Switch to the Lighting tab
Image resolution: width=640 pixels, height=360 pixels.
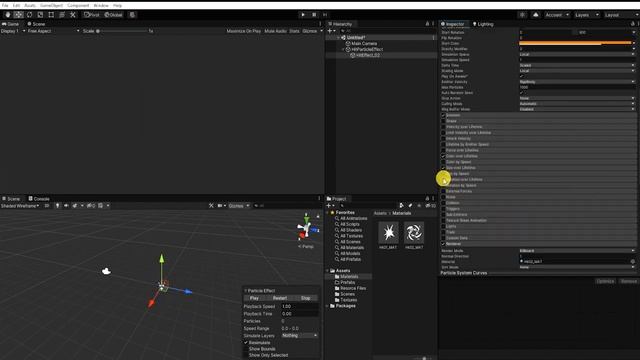point(483,24)
